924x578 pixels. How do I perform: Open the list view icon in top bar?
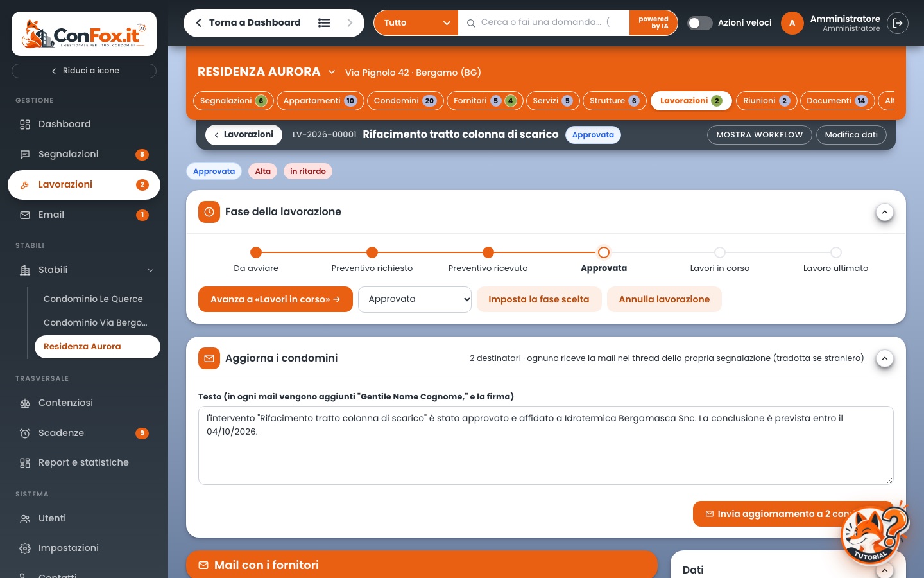pos(324,23)
